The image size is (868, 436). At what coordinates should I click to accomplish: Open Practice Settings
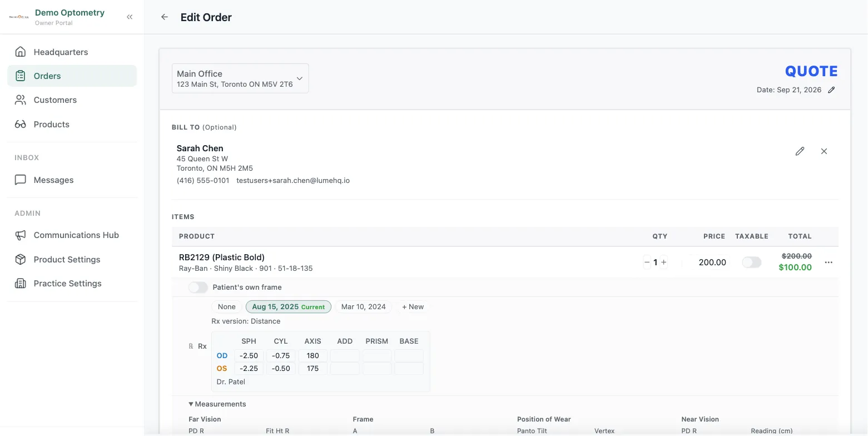pyautogui.click(x=72, y=284)
